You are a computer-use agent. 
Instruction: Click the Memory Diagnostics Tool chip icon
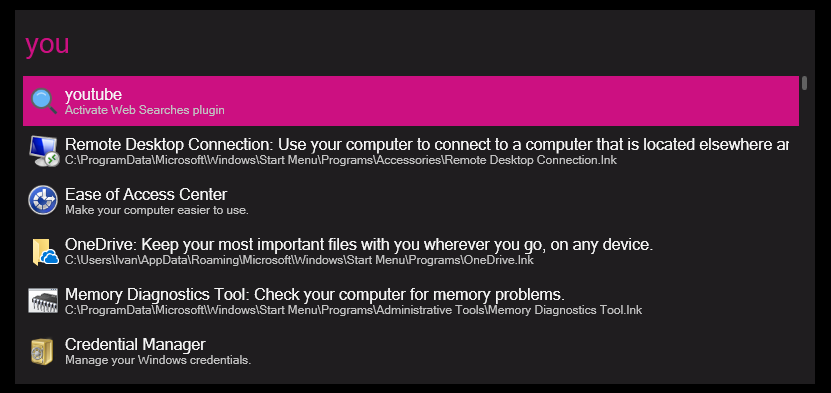[x=43, y=300]
